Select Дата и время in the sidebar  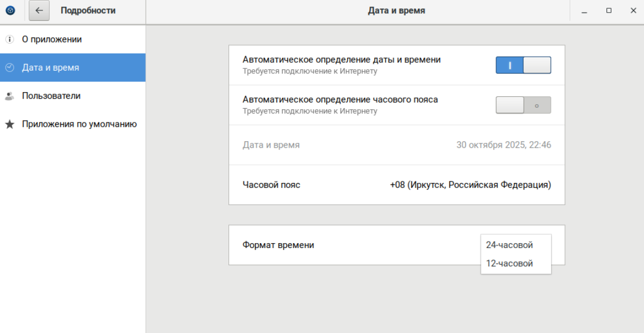point(50,68)
